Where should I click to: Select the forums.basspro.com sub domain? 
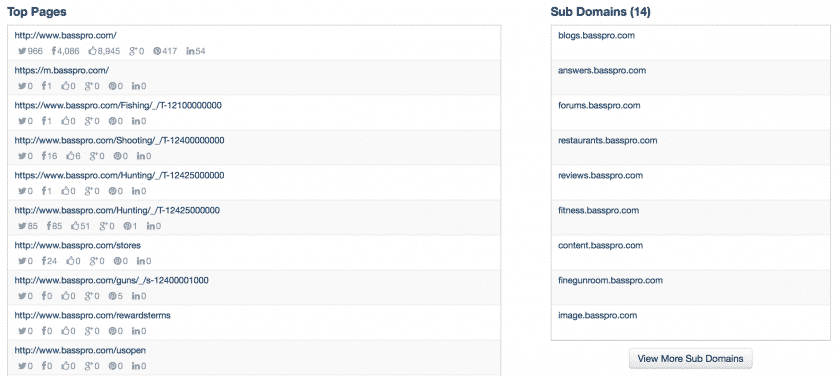tap(599, 106)
